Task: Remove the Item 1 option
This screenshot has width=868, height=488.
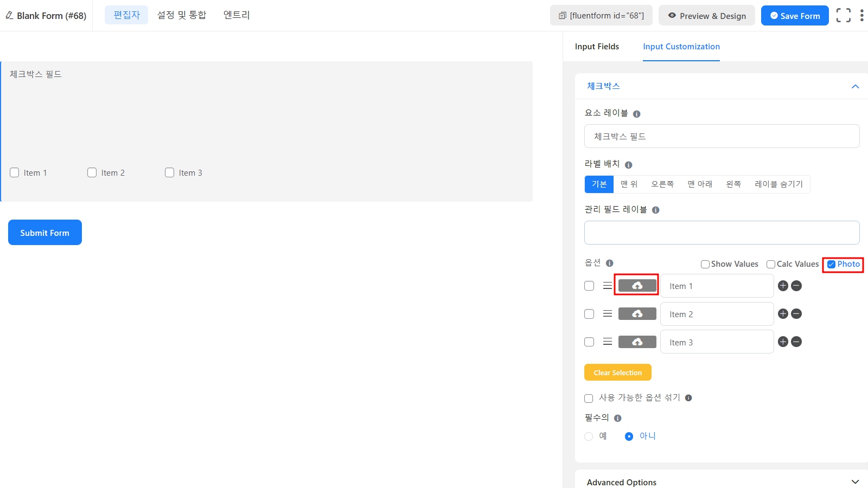Action: coord(796,286)
